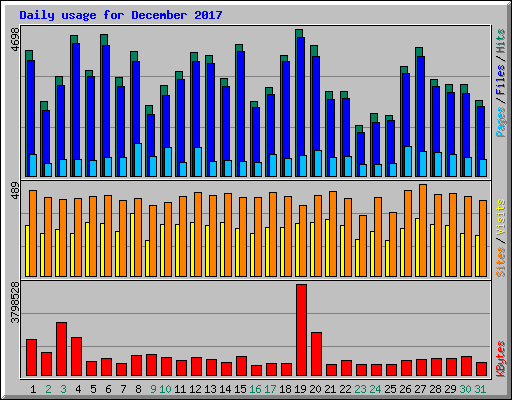The image size is (512, 400).
Task: Click day label 19 on the x-axis
Action: (300, 389)
